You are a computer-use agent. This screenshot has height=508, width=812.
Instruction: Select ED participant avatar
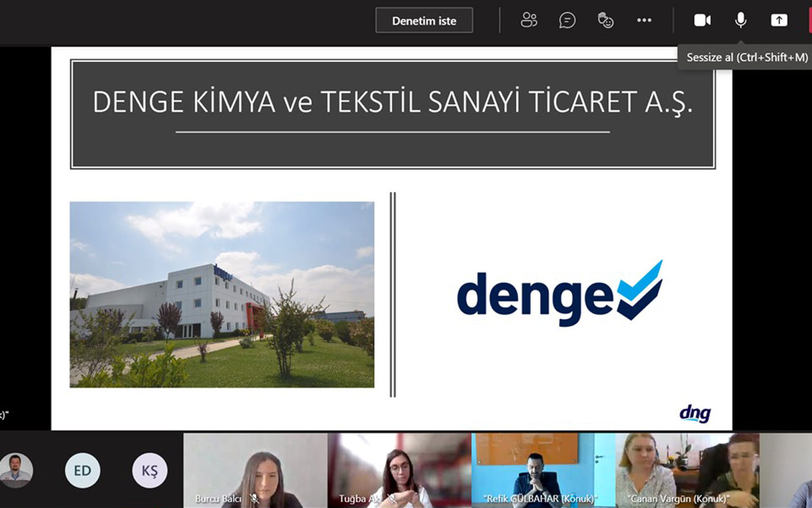(x=82, y=471)
